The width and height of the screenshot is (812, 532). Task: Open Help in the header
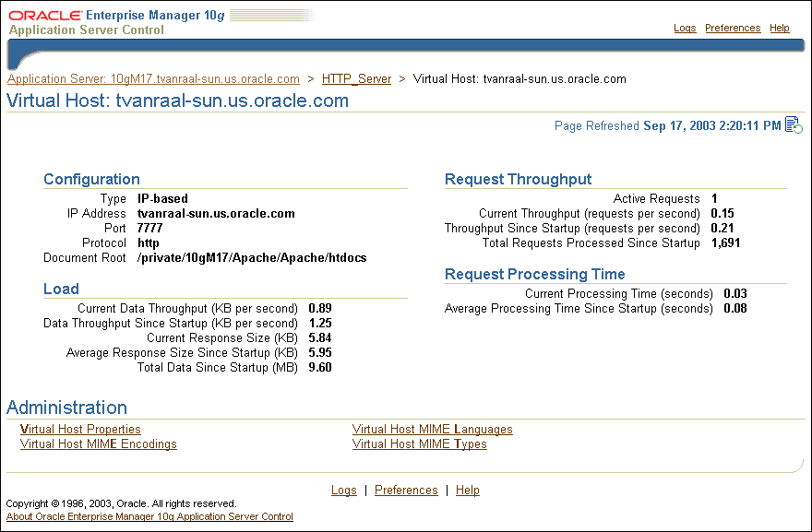pyautogui.click(x=780, y=28)
